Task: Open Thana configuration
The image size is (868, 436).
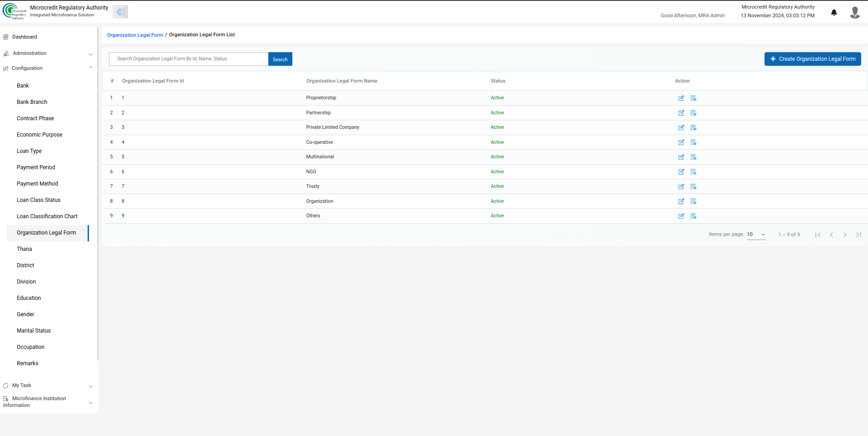Action: pyautogui.click(x=25, y=249)
